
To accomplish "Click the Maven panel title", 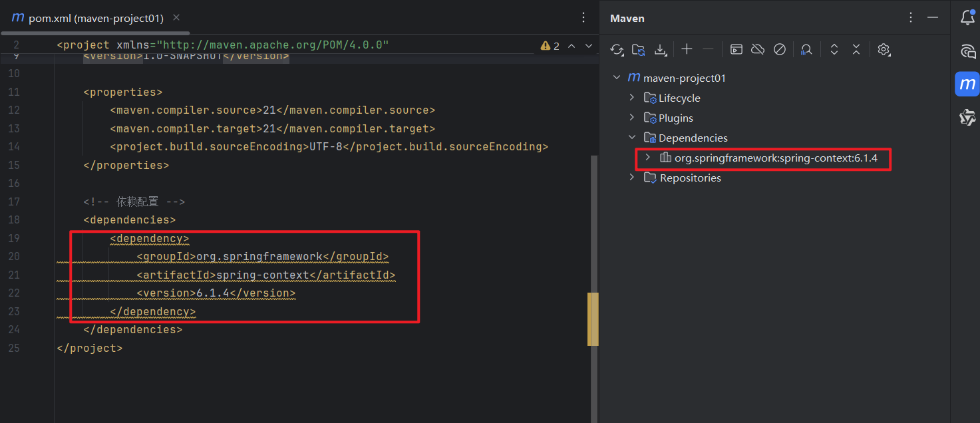I will [627, 18].
